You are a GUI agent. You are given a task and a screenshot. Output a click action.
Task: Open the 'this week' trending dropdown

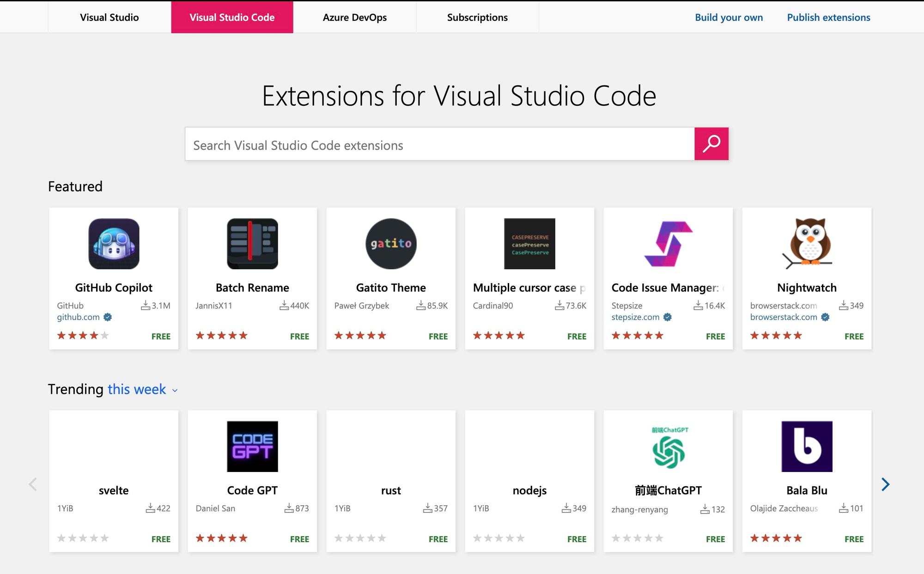[136, 389]
